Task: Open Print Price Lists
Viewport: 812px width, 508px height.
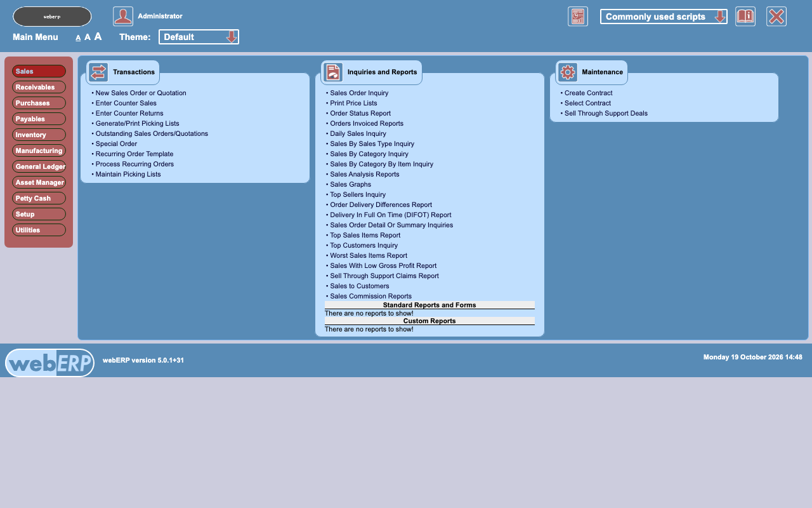Action: click(353, 103)
